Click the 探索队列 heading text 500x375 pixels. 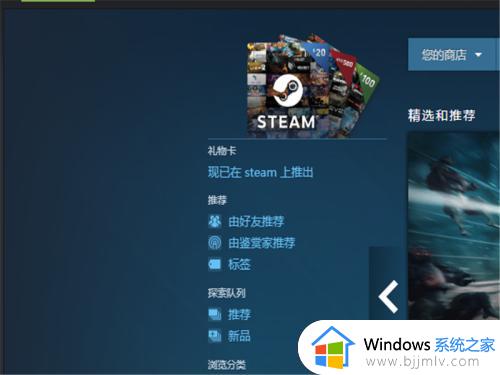[x=227, y=293]
